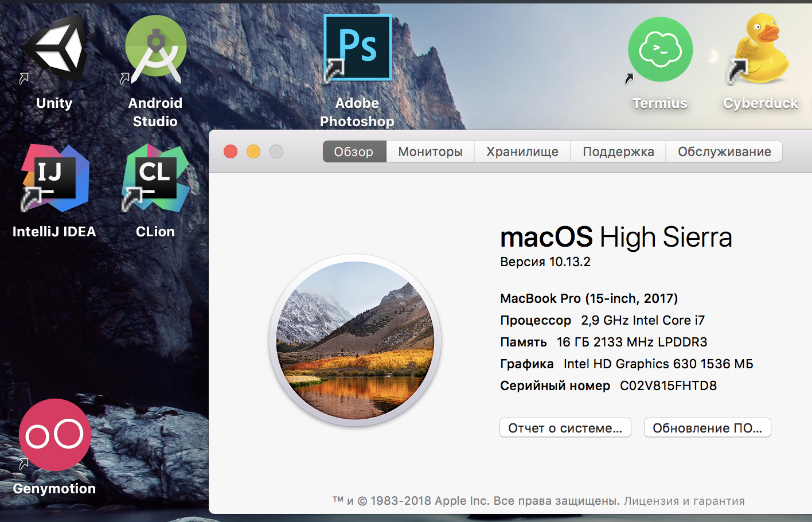Click the Genymotion icon label
The height and width of the screenshot is (522, 812).
click(x=54, y=489)
